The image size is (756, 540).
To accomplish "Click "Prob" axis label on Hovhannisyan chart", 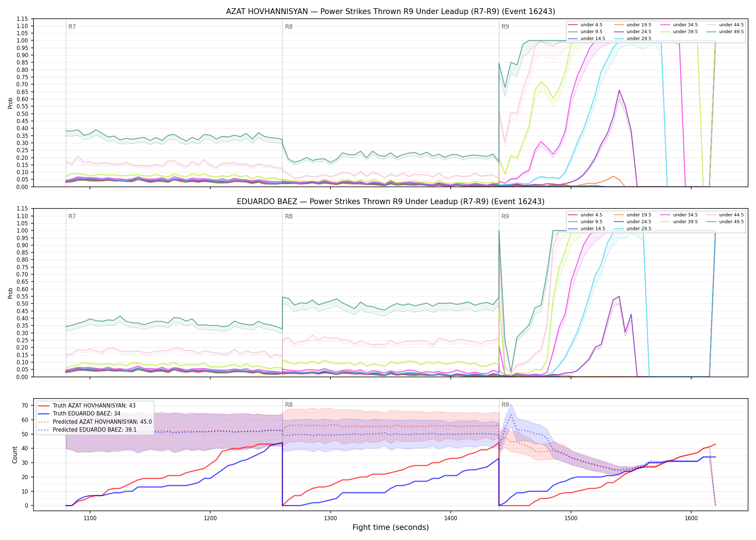I will coord(10,103).
